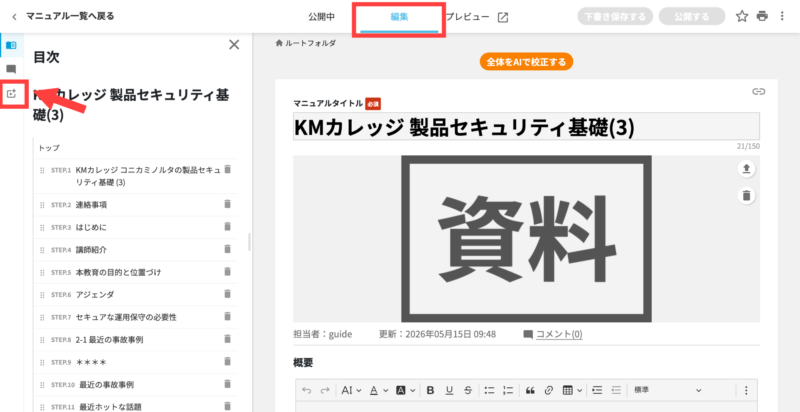Image resolution: width=800 pixels, height=412 pixels.
Task: Toggle underline formatting
Action: coord(449,391)
